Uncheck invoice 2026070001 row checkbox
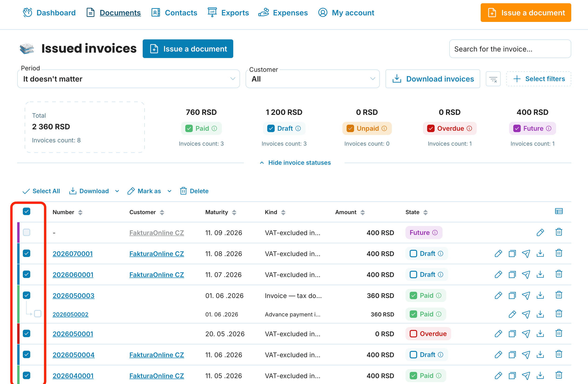The height and width of the screenshot is (384, 588). point(27,254)
